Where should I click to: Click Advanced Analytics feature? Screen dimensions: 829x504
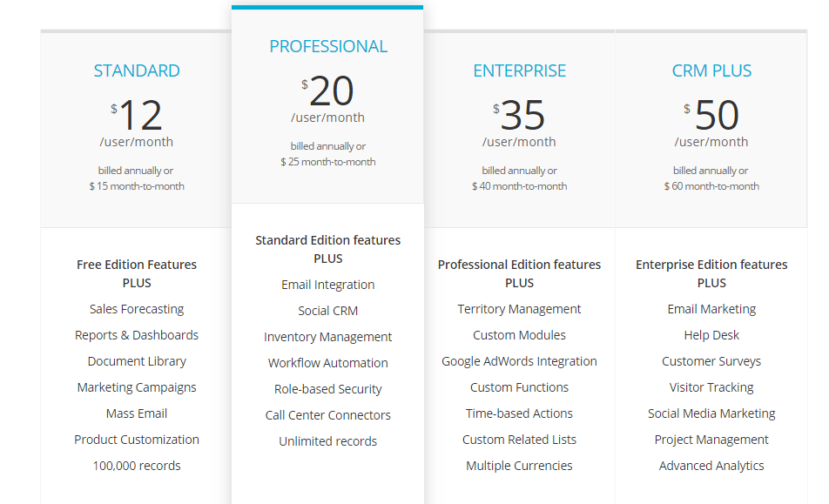pos(711,466)
